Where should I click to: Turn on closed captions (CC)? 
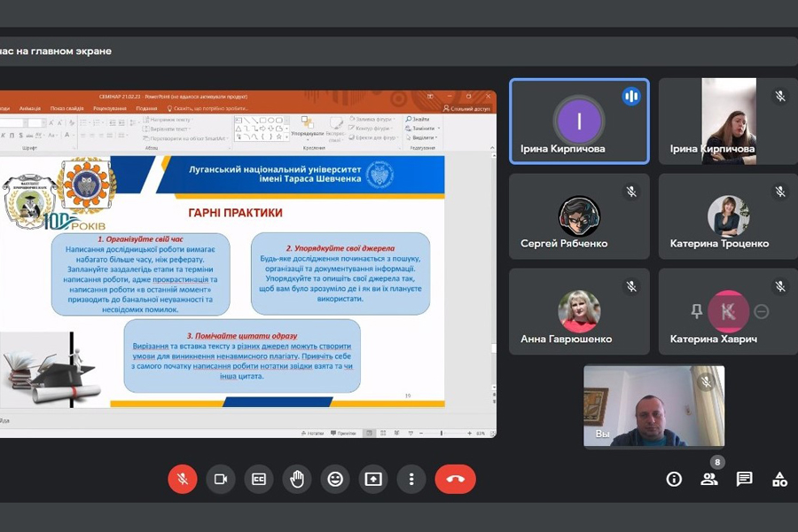[x=259, y=479]
